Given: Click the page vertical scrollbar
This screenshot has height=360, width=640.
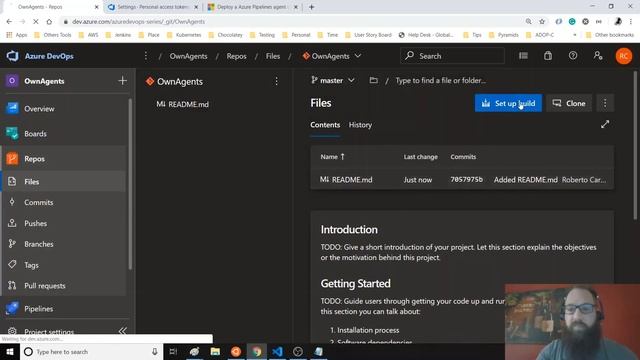Looking at the screenshot, I should coord(635,146).
